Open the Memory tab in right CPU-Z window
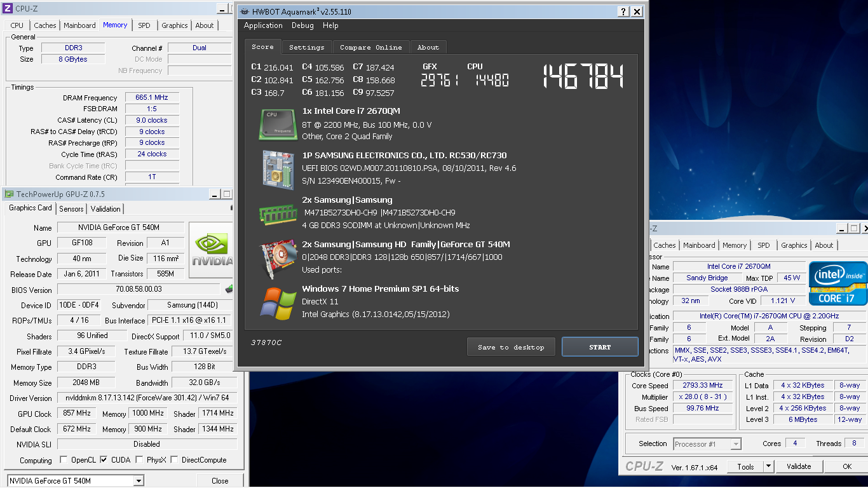The width and height of the screenshot is (868, 488). coord(734,245)
